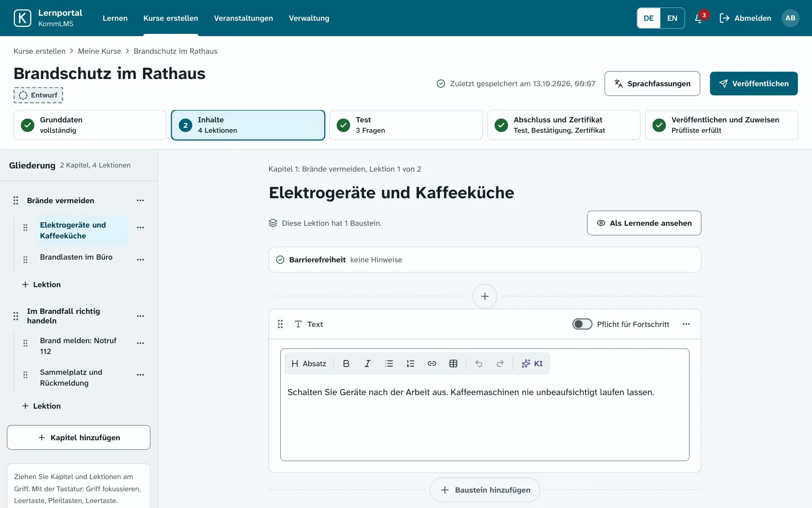Image resolution: width=812 pixels, height=508 pixels.
Task: Open the Verwaltung menu
Action: 309,18
